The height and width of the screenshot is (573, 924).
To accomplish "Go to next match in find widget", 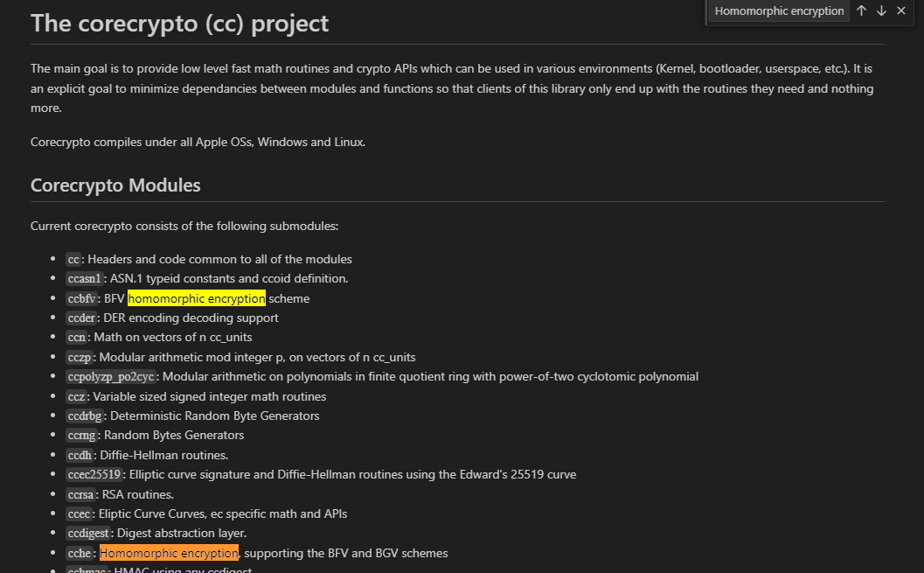I will tap(881, 10).
